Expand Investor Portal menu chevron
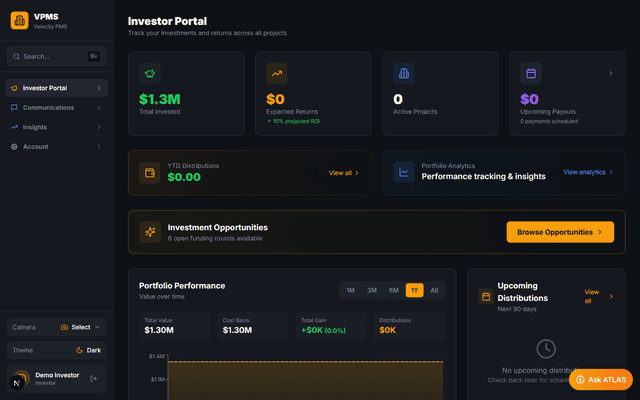 click(x=99, y=88)
